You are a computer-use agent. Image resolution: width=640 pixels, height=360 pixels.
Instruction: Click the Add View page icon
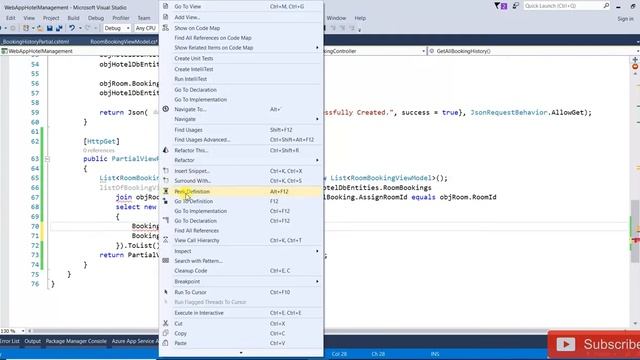(x=165, y=17)
